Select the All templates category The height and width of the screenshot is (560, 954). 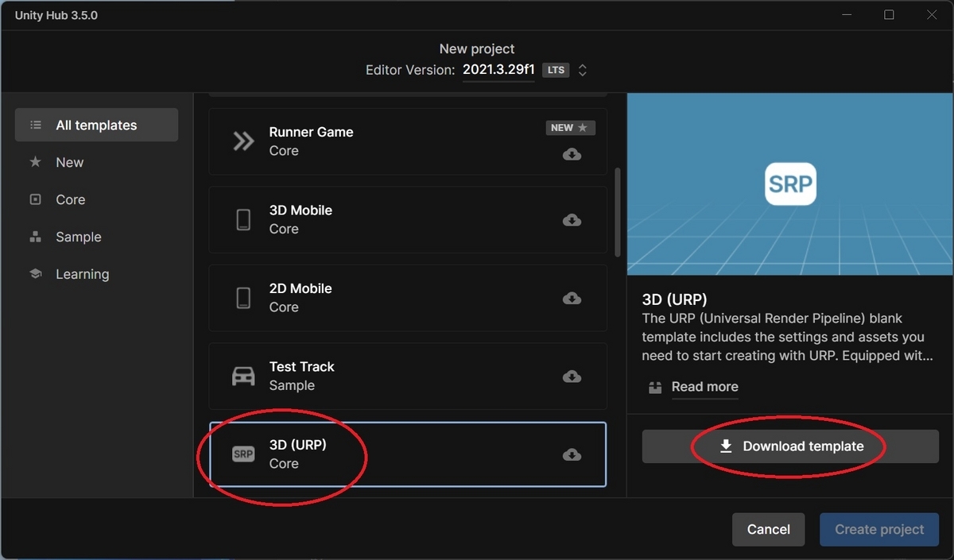click(x=96, y=125)
